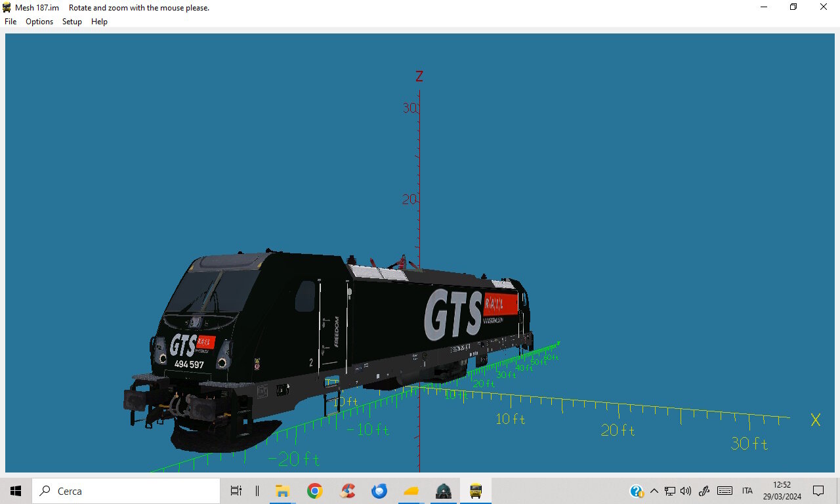The width and height of the screenshot is (840, 504).
Task: Open the touch keyboard tray icon
Action: tap(724, 491)
